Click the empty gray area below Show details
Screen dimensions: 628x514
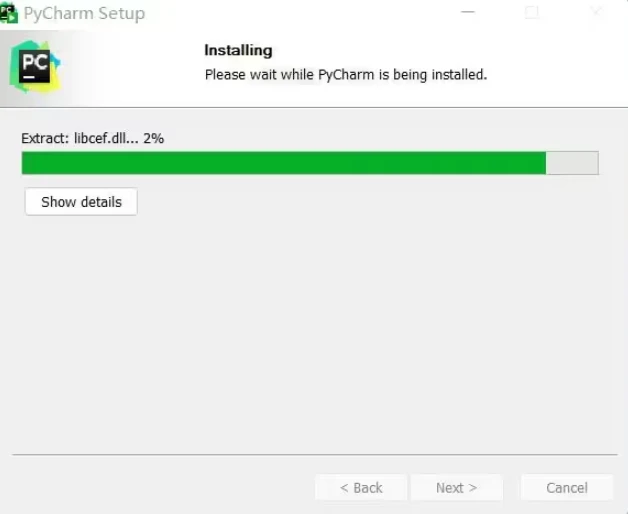point(314,333)
